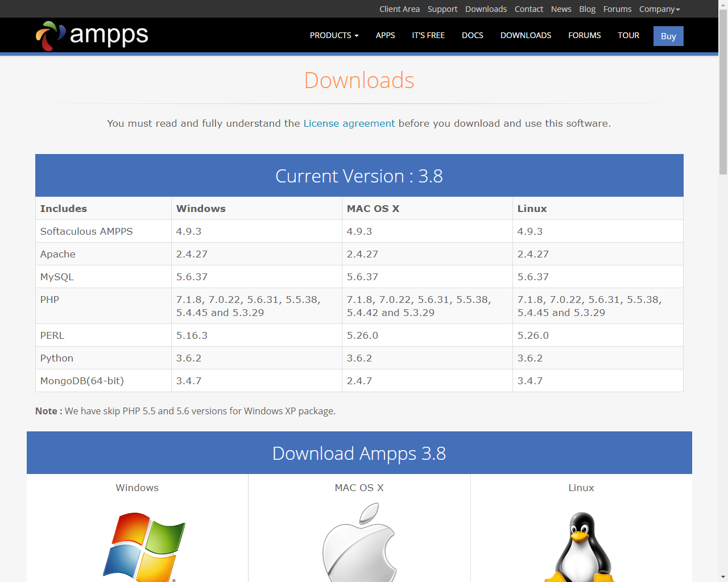Open Docs in main navigation

(472, 35)
